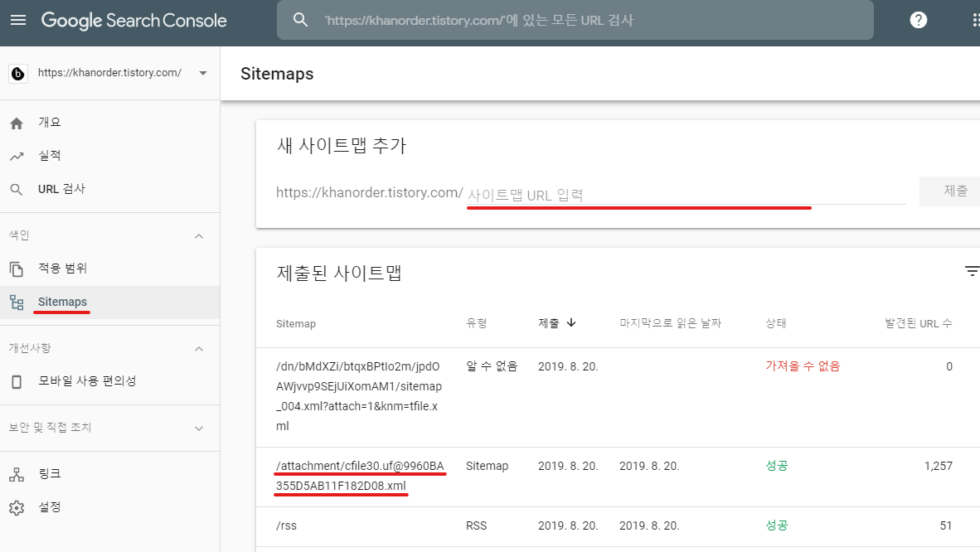Click the 발견된 URL 수 column header
Viewport: 980px width, 552px height.
click(918, 323)
